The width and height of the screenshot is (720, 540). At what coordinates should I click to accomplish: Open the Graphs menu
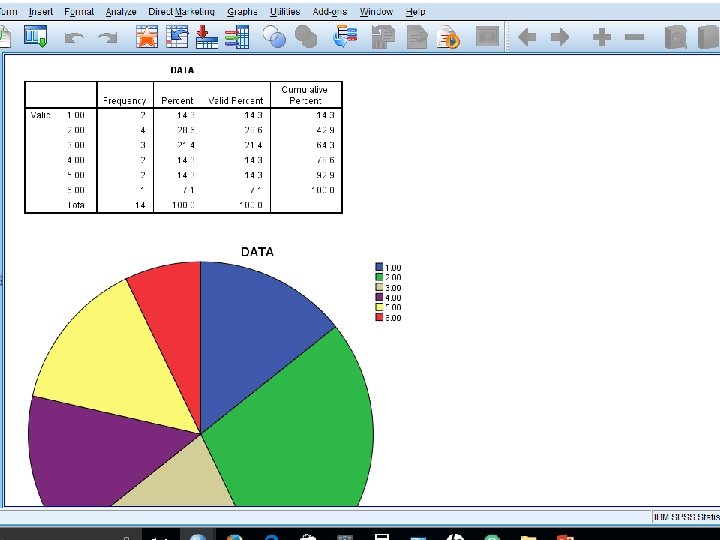[242, 12]
